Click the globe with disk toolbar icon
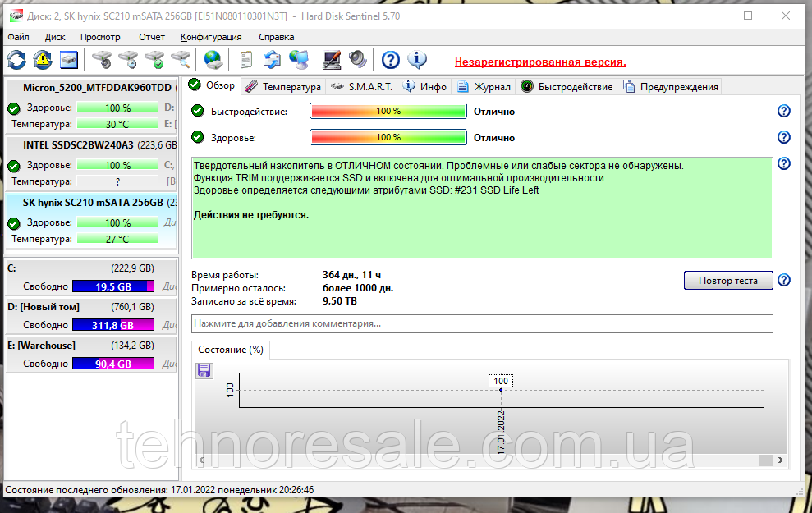The height and width of the screenshot is (513, 812). (x=213, y=60)
